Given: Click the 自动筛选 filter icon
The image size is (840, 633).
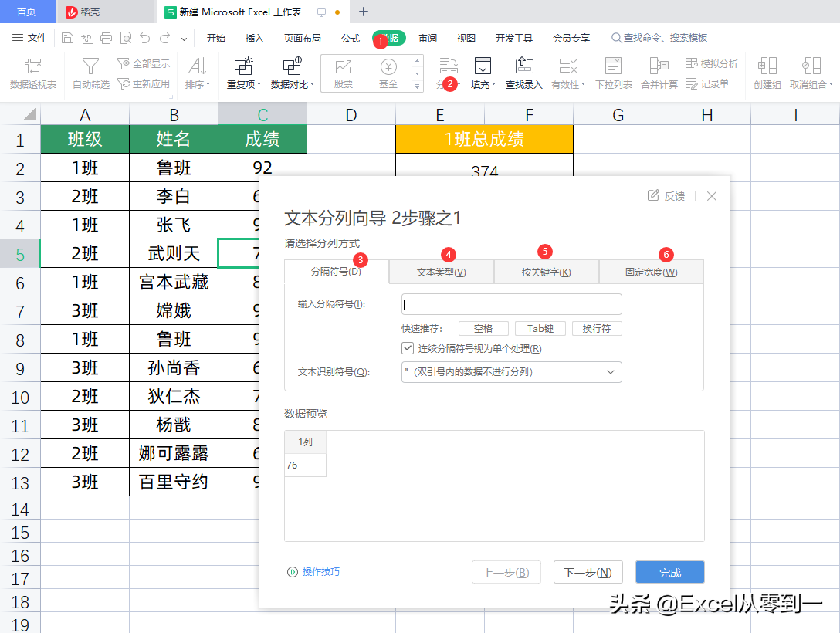Looking at the screenshot, I should coord(90,73).
